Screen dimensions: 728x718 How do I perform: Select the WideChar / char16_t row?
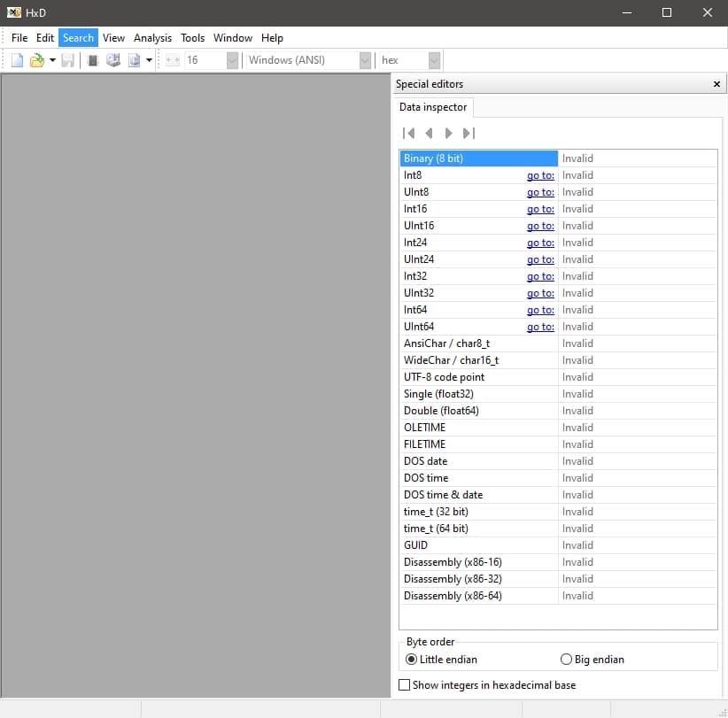[558, 360]
